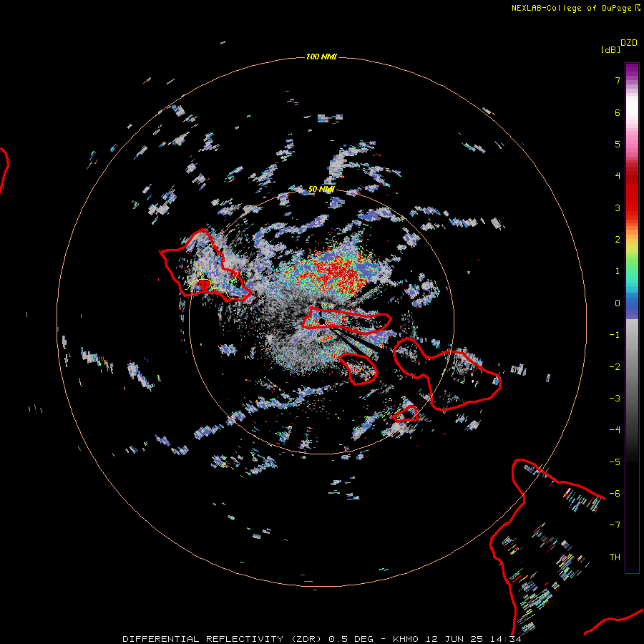Click the 6 value on the color scale
Viewport: 644px width, 644px height.
coord(618,112)
